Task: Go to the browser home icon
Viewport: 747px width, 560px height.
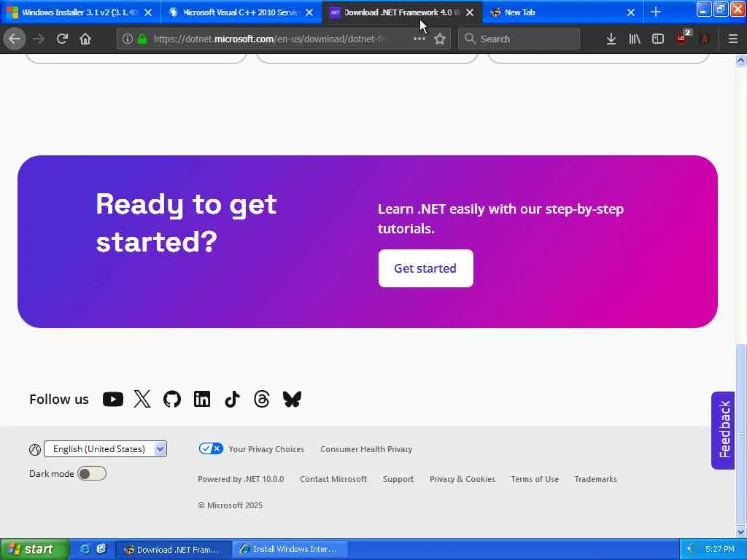Action: pyautogui.click(x=85, y=39)
